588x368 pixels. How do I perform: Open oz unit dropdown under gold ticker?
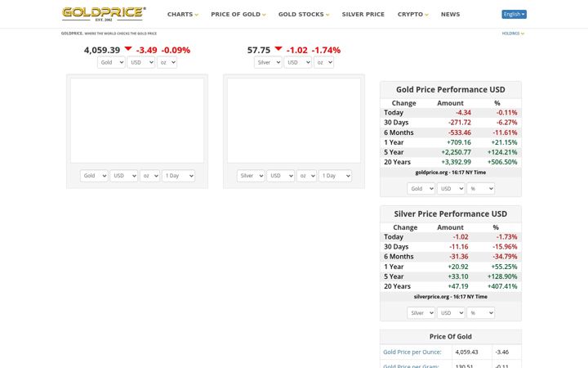click(167, 62)
